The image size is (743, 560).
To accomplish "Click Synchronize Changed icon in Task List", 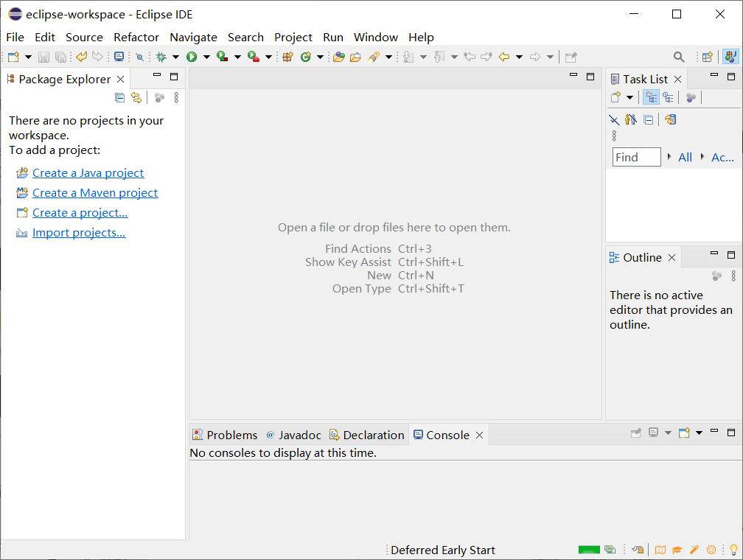I will tap(670, 119).
